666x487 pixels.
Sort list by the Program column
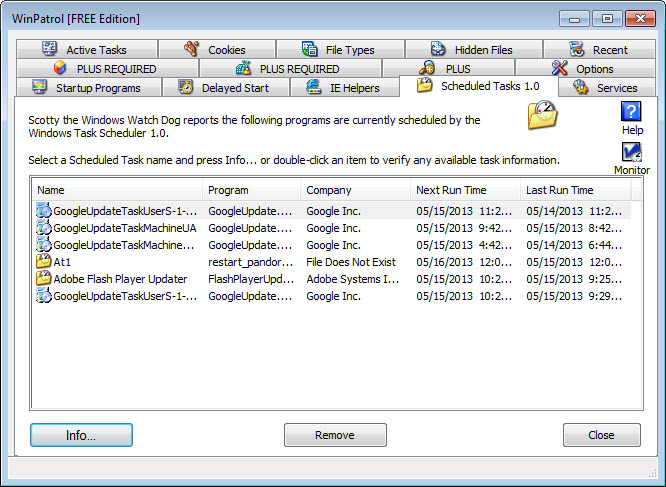click(251, 190)
